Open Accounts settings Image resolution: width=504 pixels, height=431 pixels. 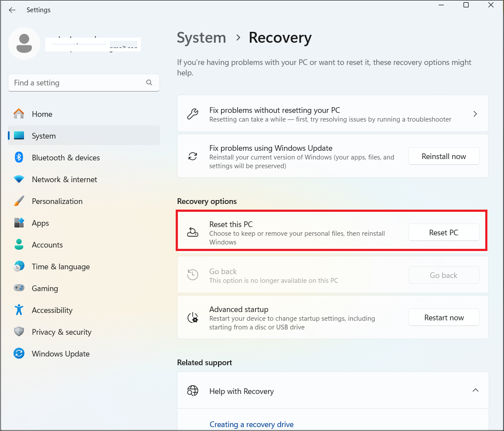(x=84, y=244)
